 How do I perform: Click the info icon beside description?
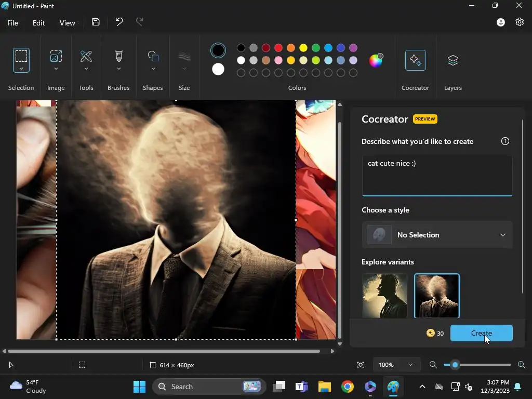point(505,141)
